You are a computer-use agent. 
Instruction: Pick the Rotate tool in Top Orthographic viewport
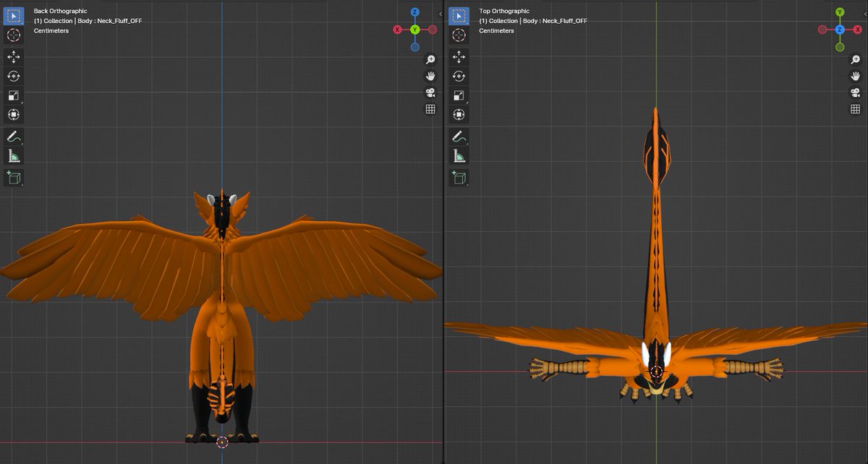[x=459, y=76]
